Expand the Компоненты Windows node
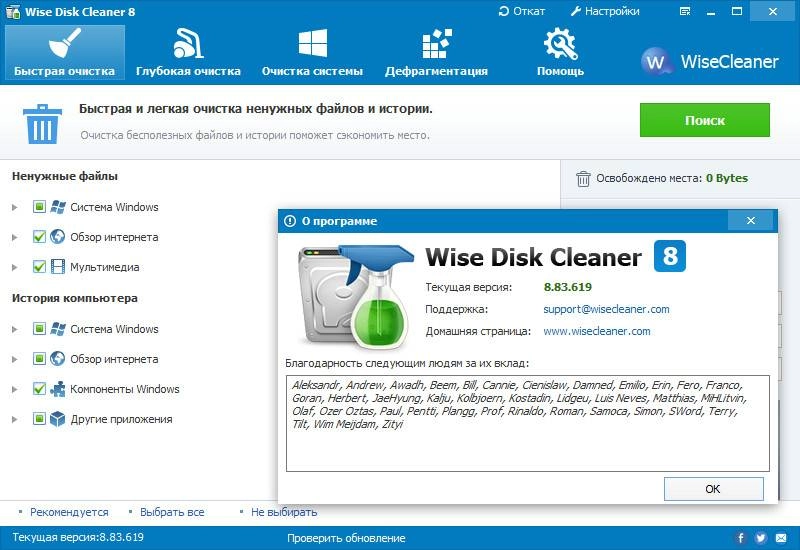 click(15, 389)
